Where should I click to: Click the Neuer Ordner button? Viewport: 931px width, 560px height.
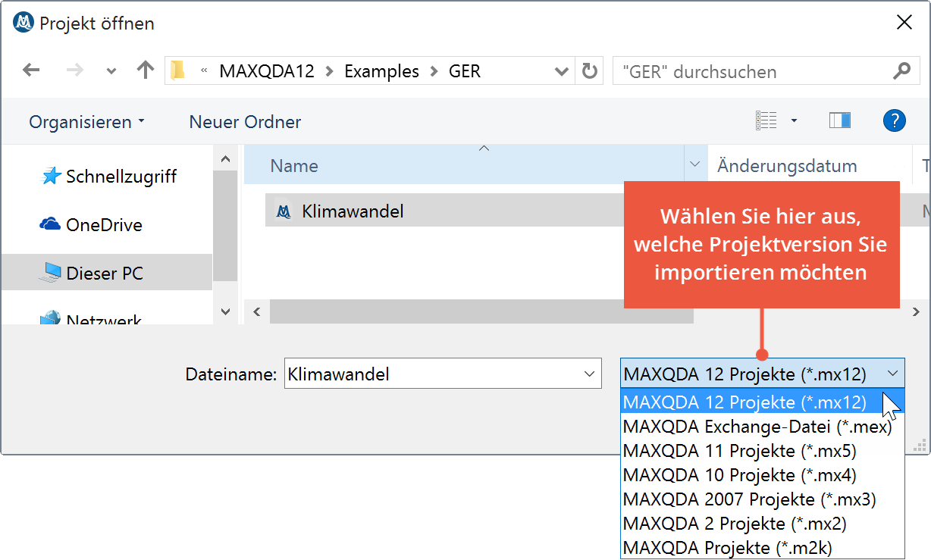click(245, 122)
